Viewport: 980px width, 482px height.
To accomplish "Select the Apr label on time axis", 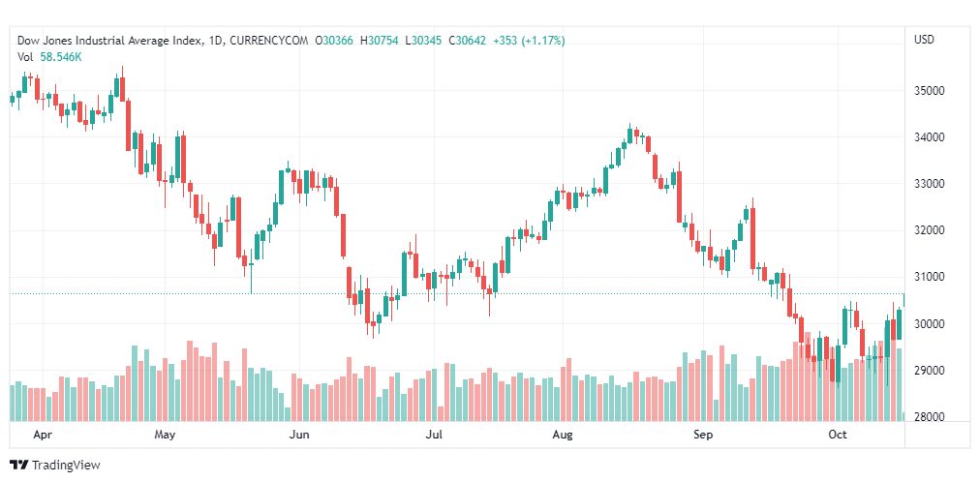I will [42, 434].
